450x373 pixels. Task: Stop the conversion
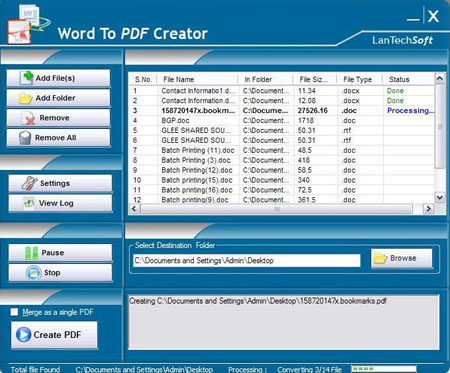[60, 273]
